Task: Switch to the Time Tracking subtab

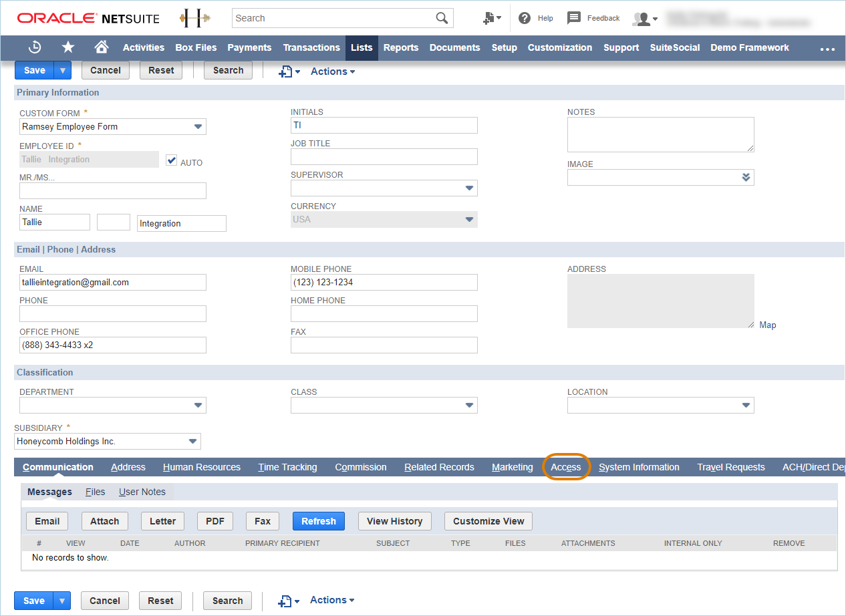Action: 288,467
